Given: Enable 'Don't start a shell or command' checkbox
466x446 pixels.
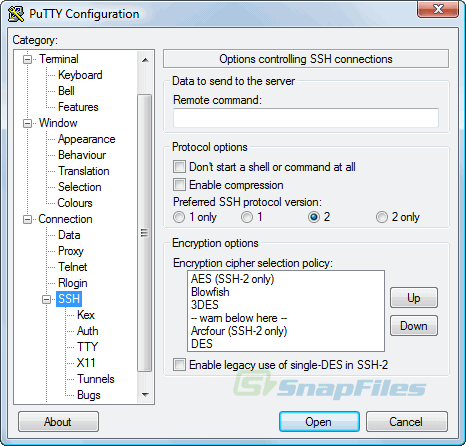Looking at the screenshot, I should [179, 166].
